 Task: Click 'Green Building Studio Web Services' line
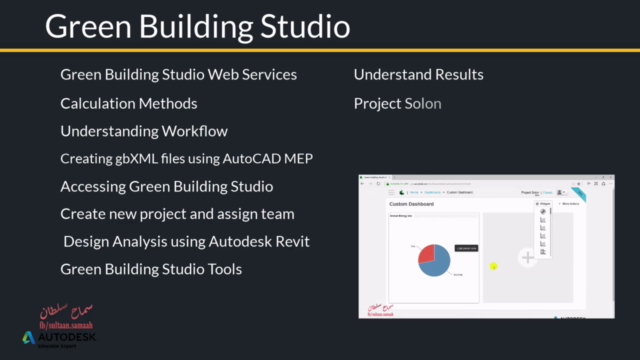coord(178,75)
